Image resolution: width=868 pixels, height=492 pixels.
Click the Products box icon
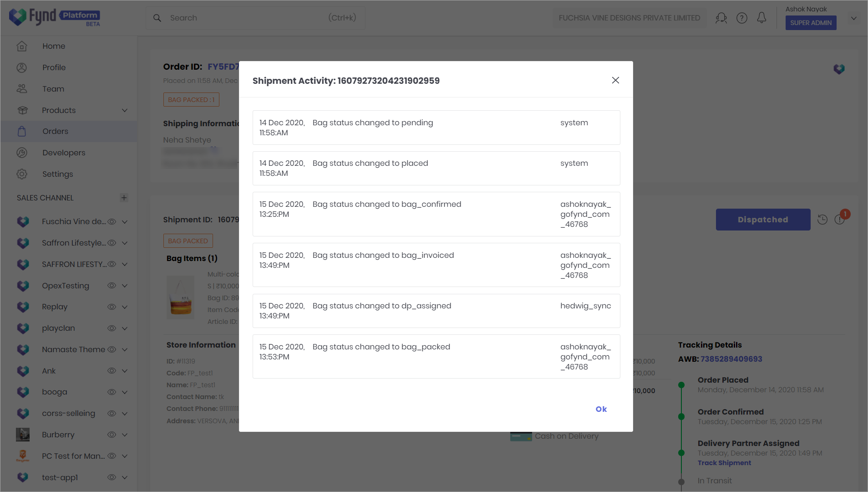(x=22, y=110)
